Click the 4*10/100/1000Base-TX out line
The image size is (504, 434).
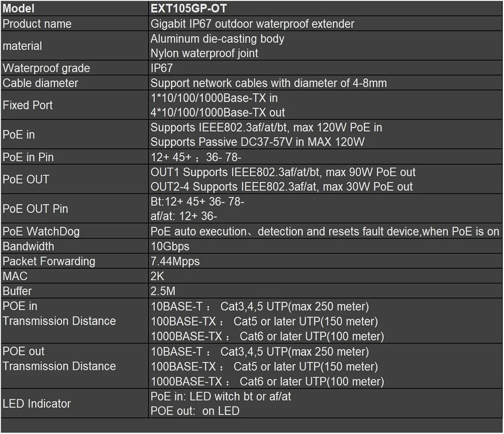[217, 112]
